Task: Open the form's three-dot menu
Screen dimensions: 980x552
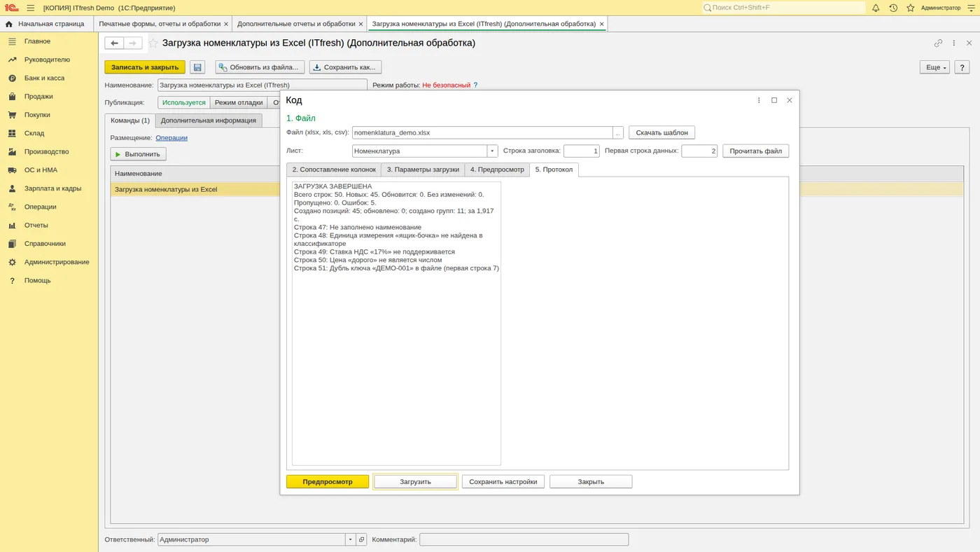Action: pos(954,43)
